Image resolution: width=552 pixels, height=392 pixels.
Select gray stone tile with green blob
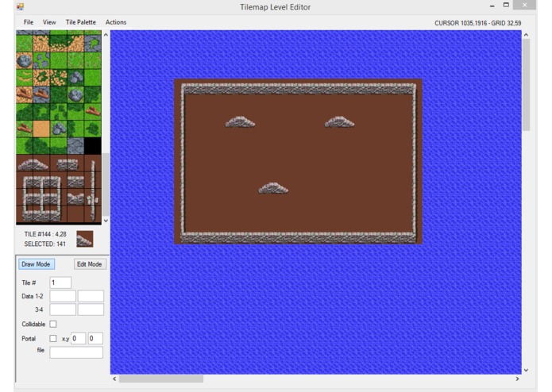click(93, 43)
